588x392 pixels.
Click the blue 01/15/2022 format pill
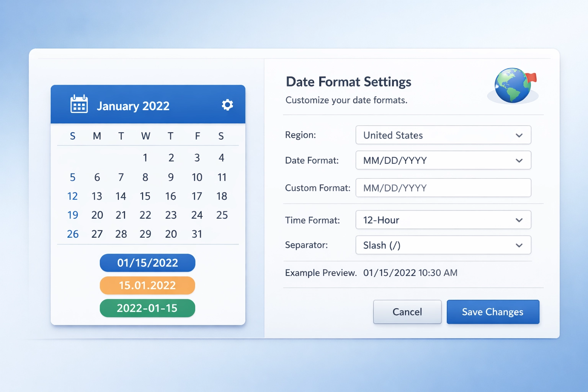147,263
